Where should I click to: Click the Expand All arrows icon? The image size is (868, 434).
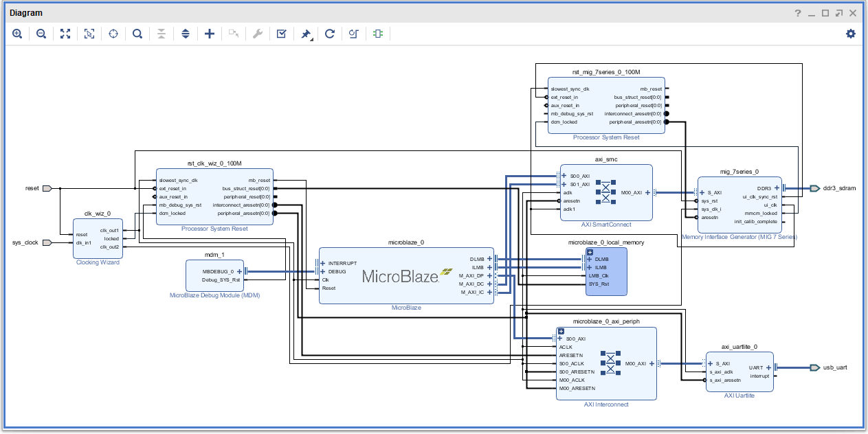click(x=186, y=34)
